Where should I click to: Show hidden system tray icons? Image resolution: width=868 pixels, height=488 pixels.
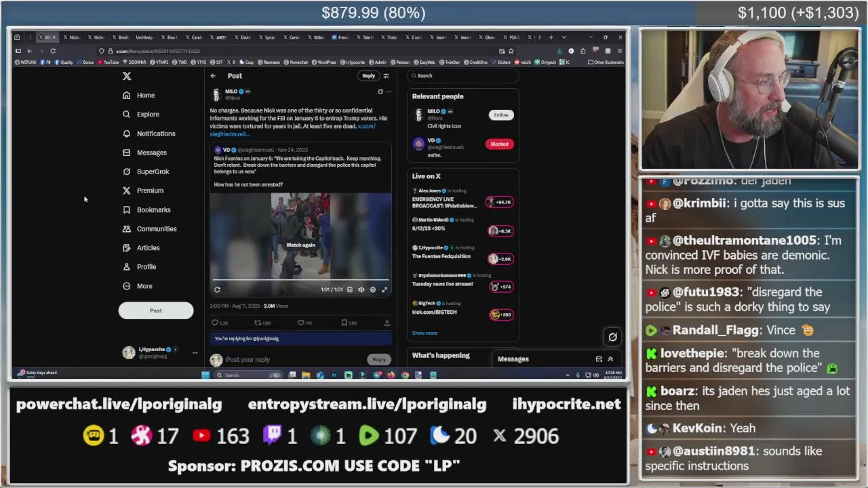568,375
